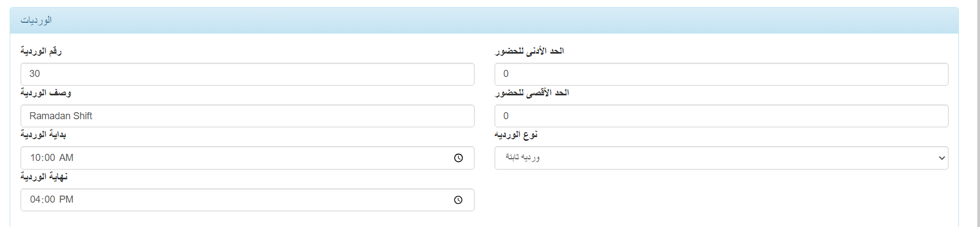Image resolution: width=980 pixels, height=227 pixels.
Task: Select the AM segment of the start time
Action: pyautogui.click(x=66, y=158)
